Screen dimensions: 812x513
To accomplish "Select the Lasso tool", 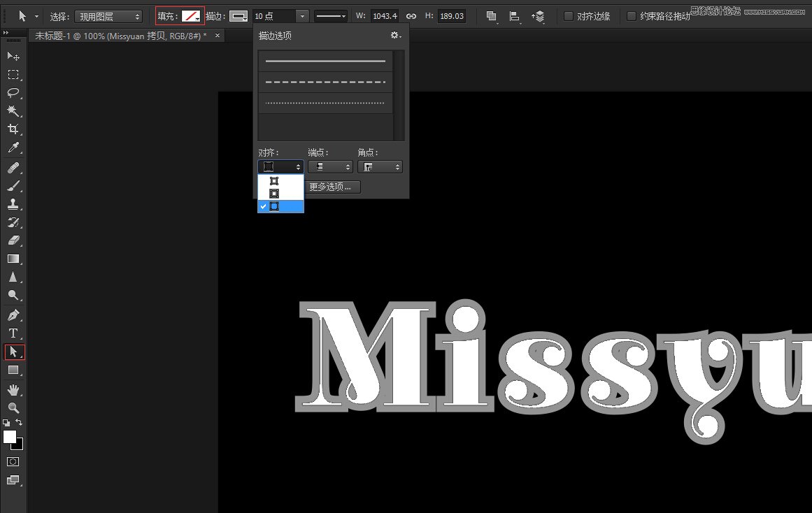I will pyautogui.click(x=13, y=93).
